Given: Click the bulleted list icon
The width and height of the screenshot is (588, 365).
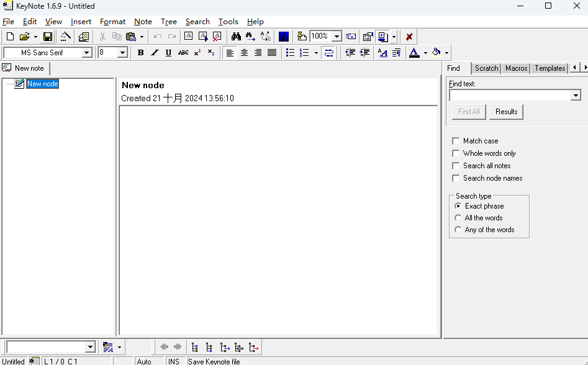Looking at the screenshot, I should [x=290, y=53].
